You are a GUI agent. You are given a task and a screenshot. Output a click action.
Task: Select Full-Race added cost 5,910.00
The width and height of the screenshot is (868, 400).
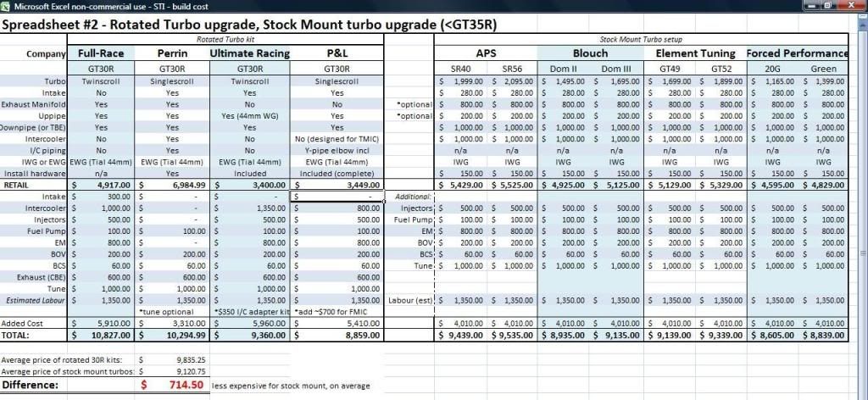pyautogui.click(x=101, y=324)
